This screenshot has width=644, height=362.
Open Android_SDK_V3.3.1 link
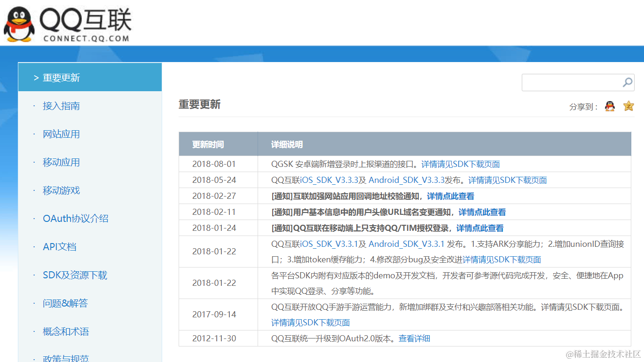[x=407, y=244]
